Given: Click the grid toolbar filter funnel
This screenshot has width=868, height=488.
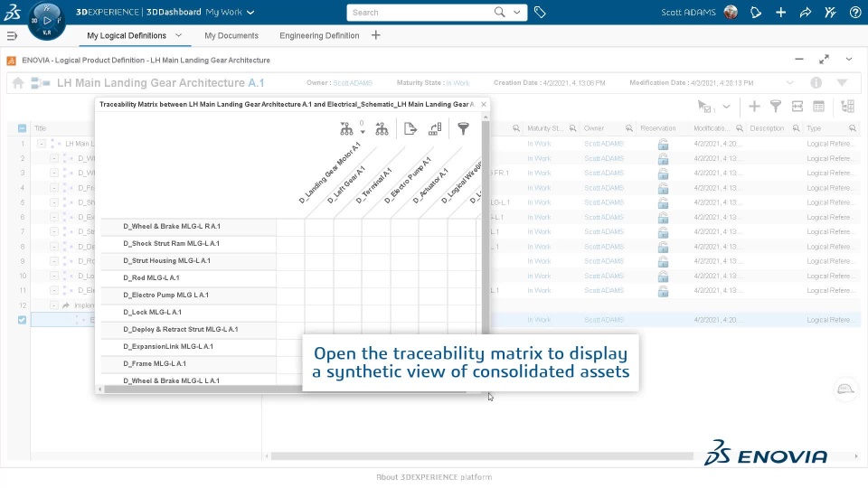Looking at the screenshot, I should [x=776, y=107].
